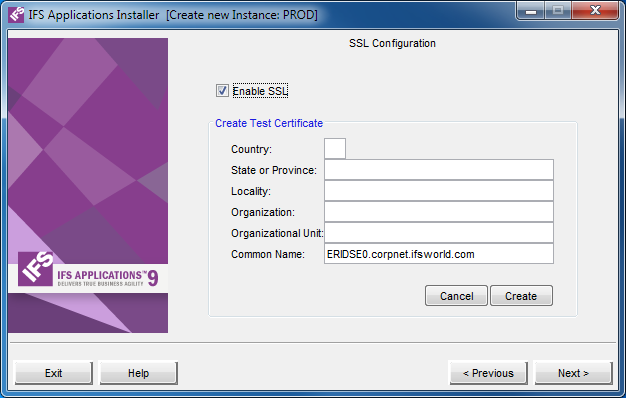Close the installer window

pyautogui.click(x=595, y=10)
